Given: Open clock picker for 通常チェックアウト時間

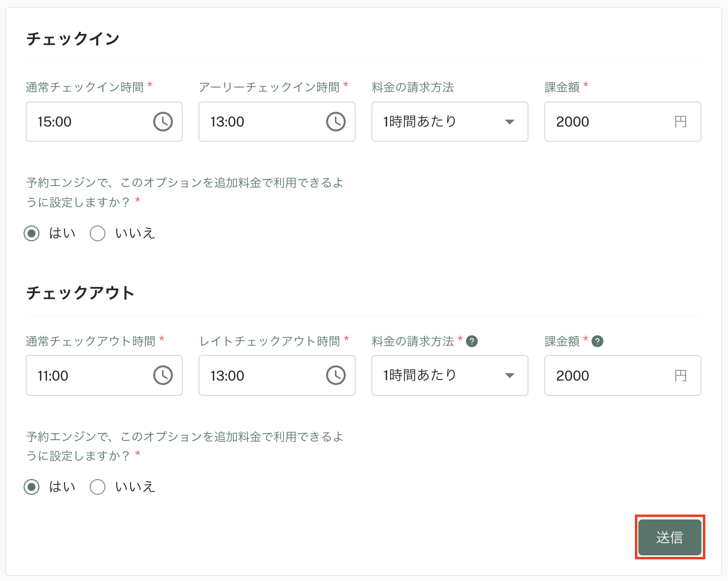Looking at the screenshot, I should coord(163,376).
